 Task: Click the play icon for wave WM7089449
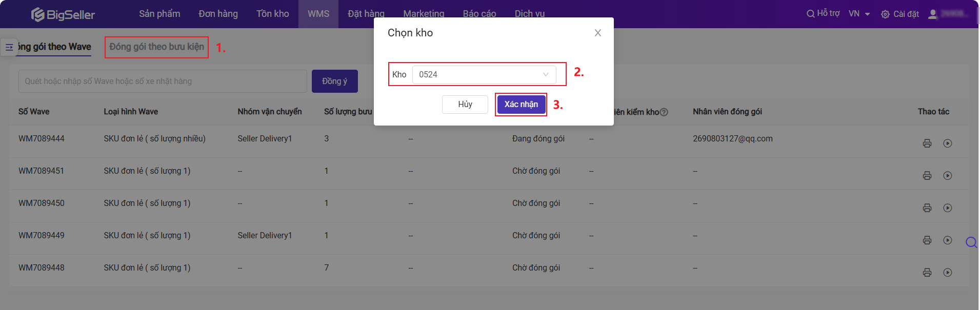coord(947,240)
